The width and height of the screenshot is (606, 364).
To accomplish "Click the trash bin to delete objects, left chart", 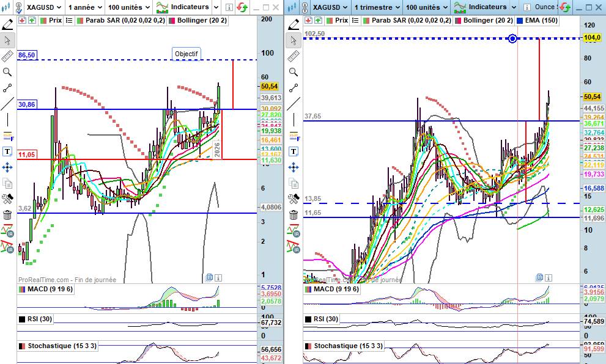I will (7, 215).
